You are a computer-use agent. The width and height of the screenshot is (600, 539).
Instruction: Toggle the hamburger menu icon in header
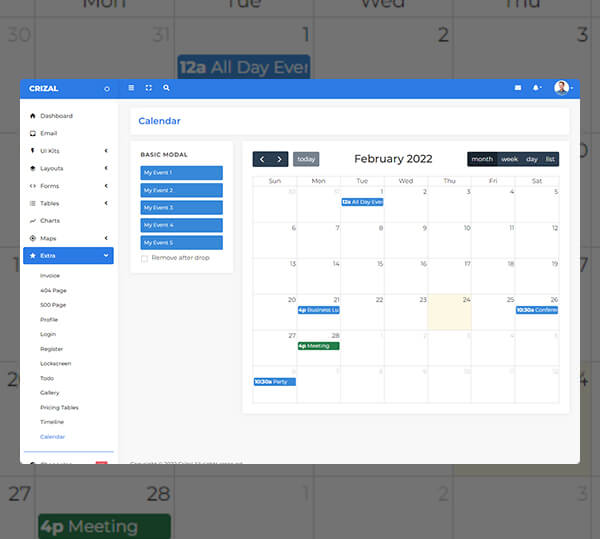coord(131,88)
